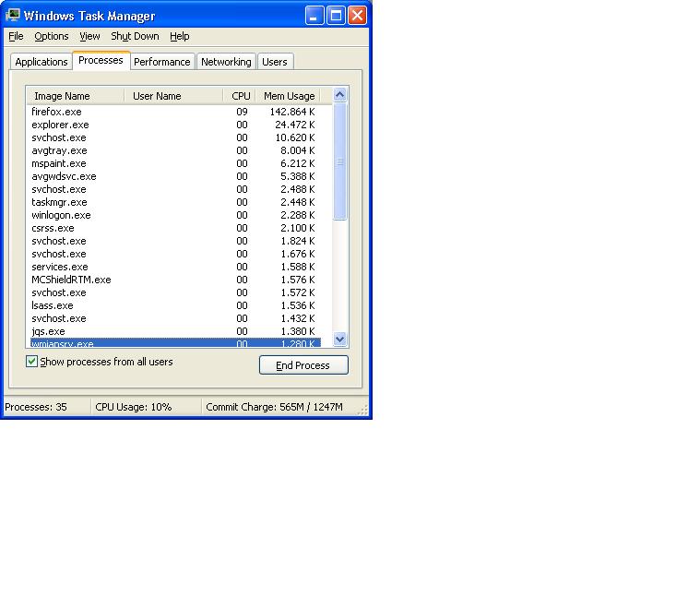Open the Networking tab
This screenshot has width=700, height=608.
pos(226,62)
